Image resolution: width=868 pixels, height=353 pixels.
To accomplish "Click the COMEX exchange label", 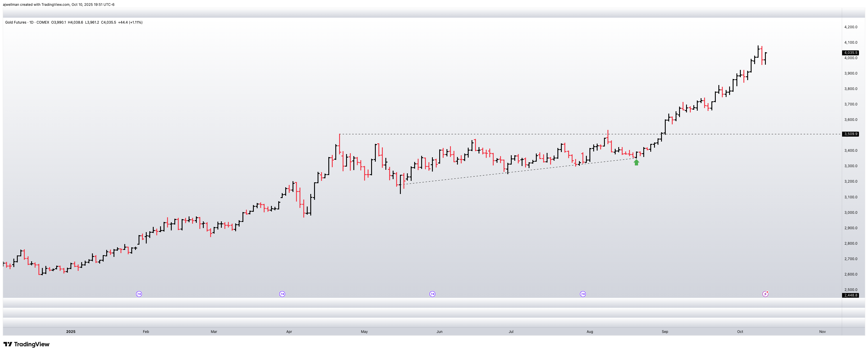I will tap(43, 22).
